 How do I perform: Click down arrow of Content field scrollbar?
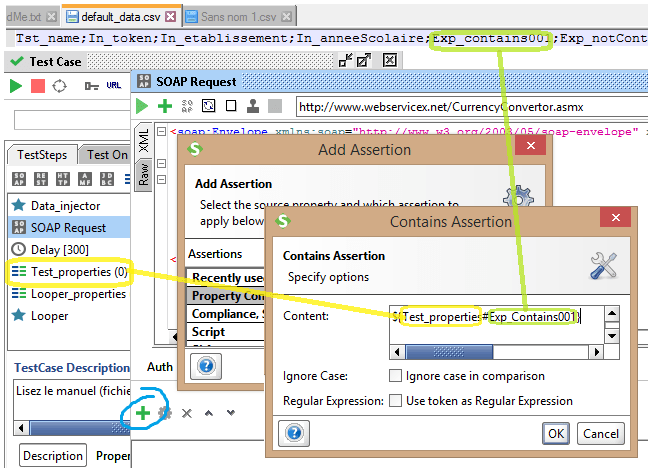[x=612, y=336]
